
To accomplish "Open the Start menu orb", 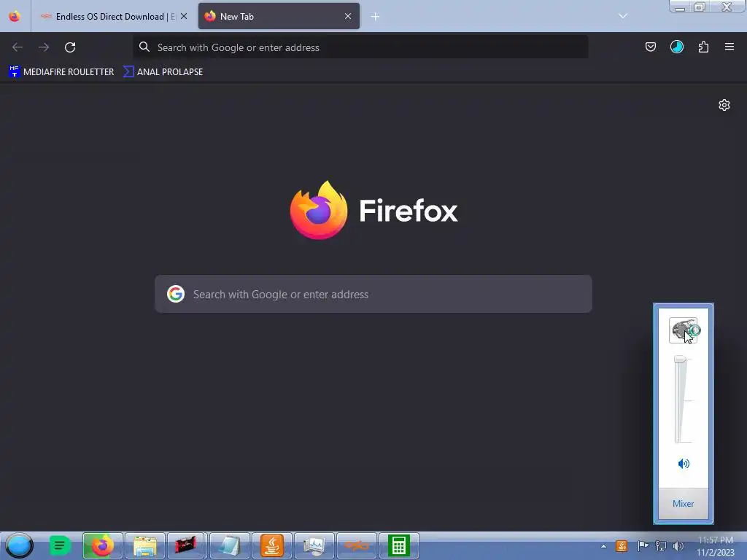I will (x=19, y=545).
